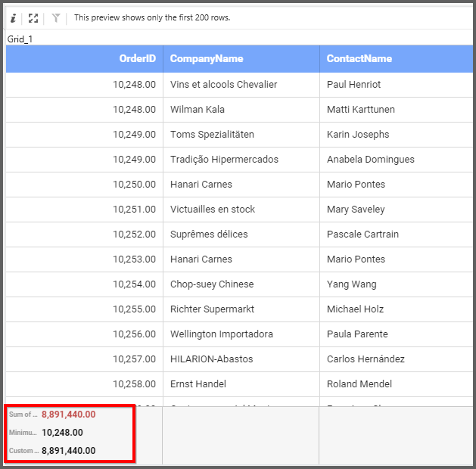This screenshot has width=476, height=469.
Task: Select the Vins et alcools Chevalier cell
Action: (x=223, y=85)
